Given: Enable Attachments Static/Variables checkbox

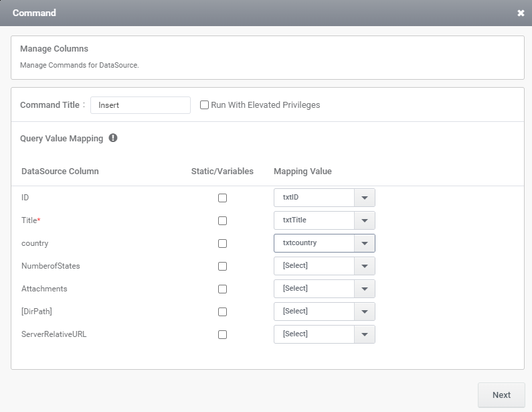Looking at the screenshot, I should pos(222,289).
